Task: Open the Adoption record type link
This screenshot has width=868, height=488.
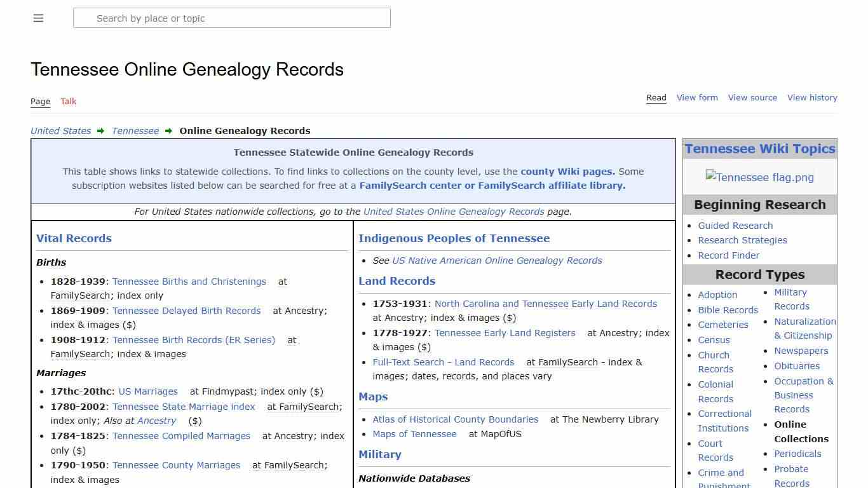Action: click(x=717, y=295)
